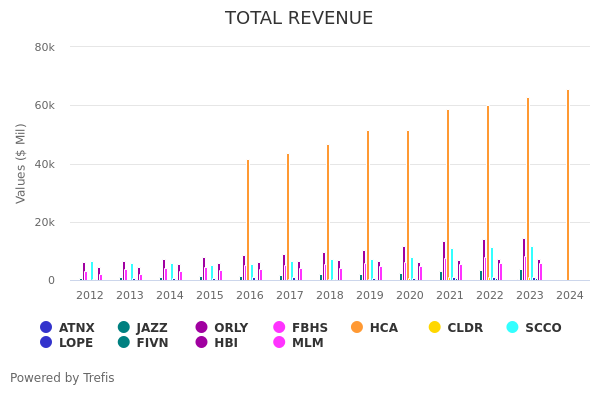Pick the orange HCA color swatch
The image size is (600, 400).
pyautogui.click(x=357, y=328)
